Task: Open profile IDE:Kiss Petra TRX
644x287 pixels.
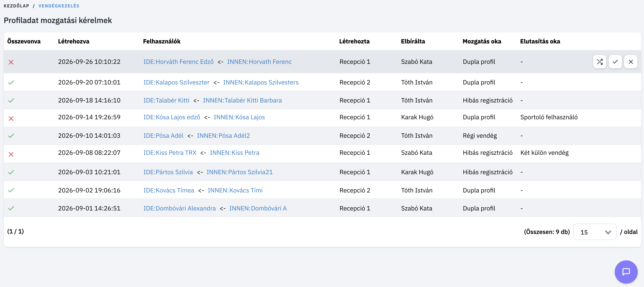Action: 170,152
